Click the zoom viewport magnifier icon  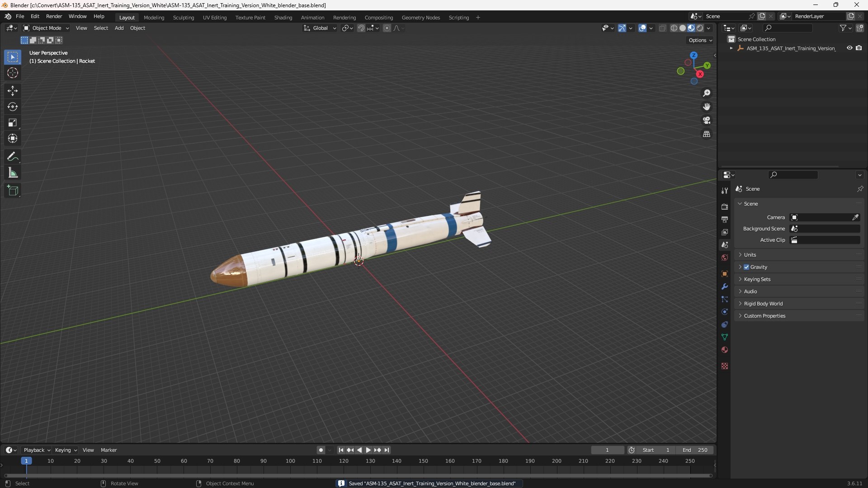tap(707, 93)
